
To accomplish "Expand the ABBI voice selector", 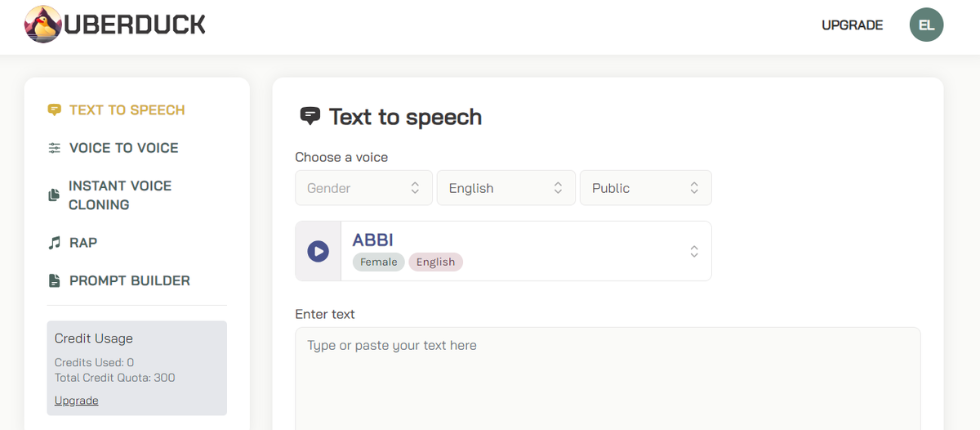I will 694,251.
